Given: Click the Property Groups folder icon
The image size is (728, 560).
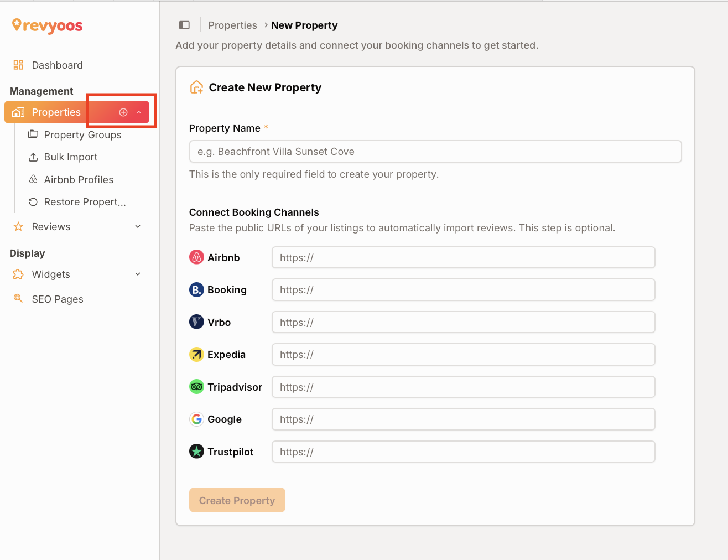Looking at the screenshot, I should click(33, 134).
